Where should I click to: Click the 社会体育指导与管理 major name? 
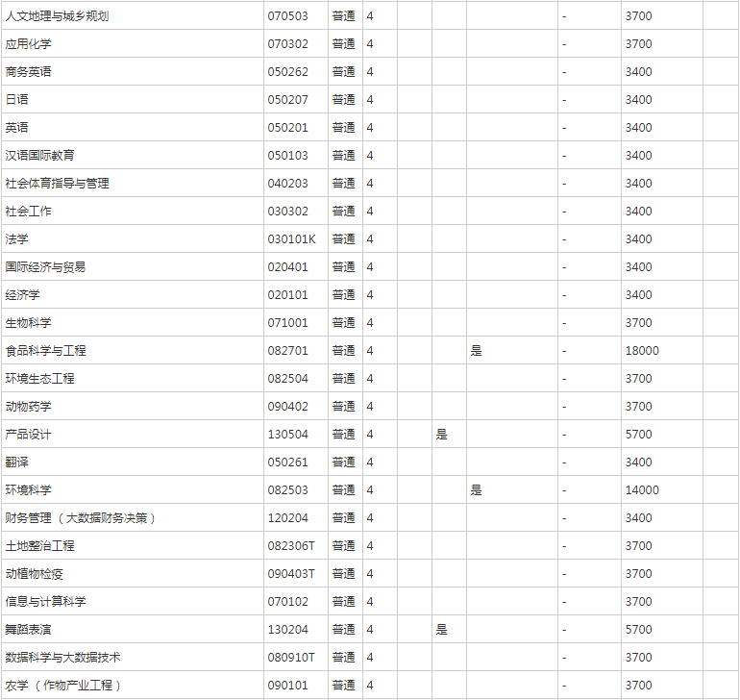[x=58, y=184]
